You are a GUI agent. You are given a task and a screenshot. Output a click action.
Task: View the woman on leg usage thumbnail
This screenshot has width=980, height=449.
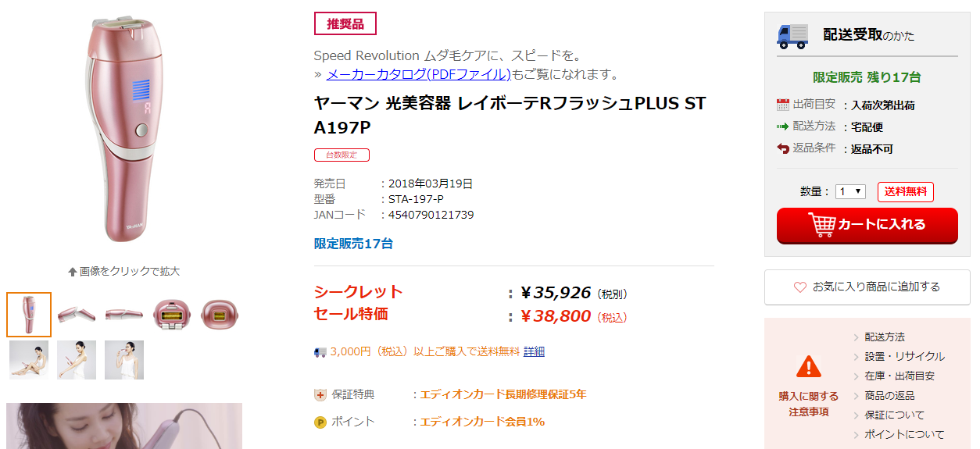point(29,360)
